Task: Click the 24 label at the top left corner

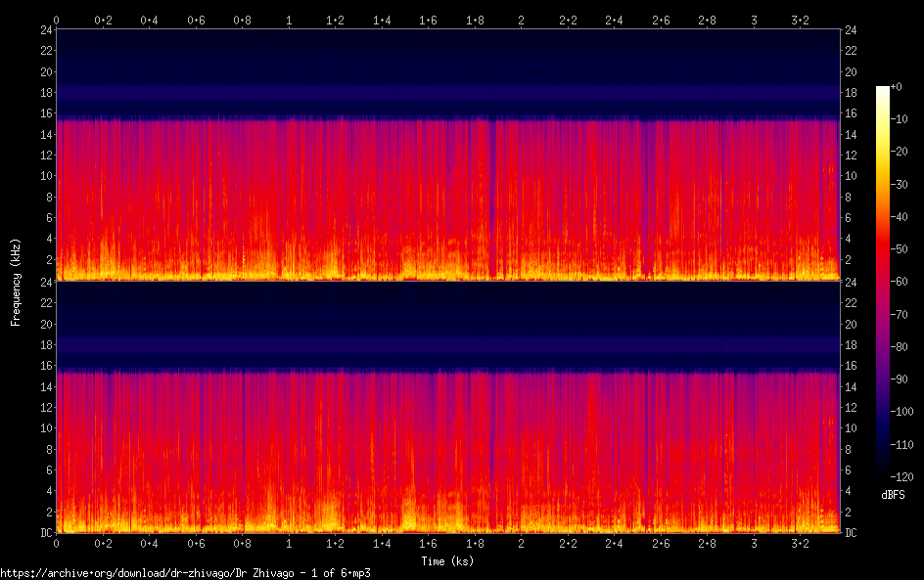Action: [45, 30]
